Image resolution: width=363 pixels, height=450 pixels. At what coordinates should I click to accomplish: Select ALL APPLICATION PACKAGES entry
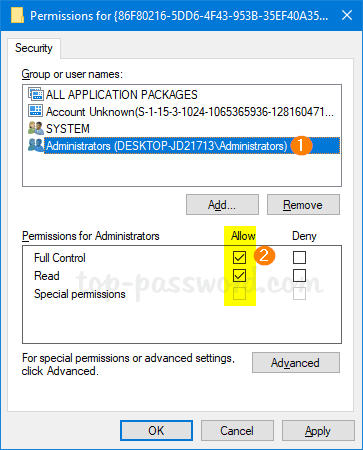[122, 95]
